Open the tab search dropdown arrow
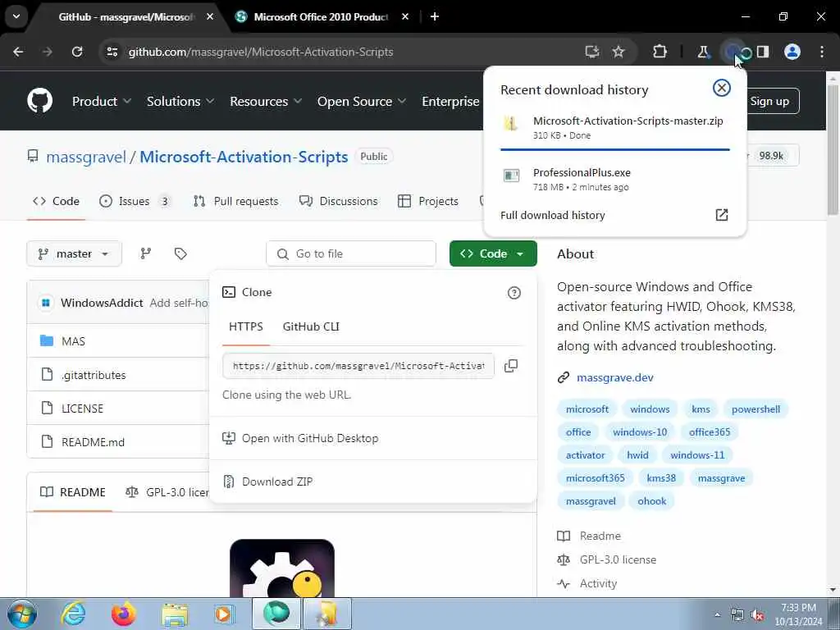The width and height of the screenshot is (840, 630). point(16,16)
